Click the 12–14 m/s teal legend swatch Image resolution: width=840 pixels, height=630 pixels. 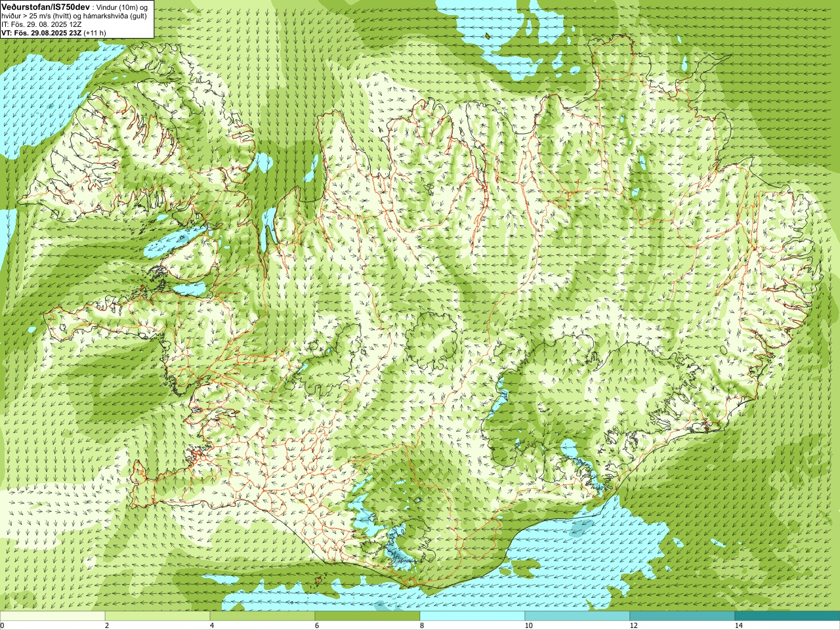tap(682, 616)
